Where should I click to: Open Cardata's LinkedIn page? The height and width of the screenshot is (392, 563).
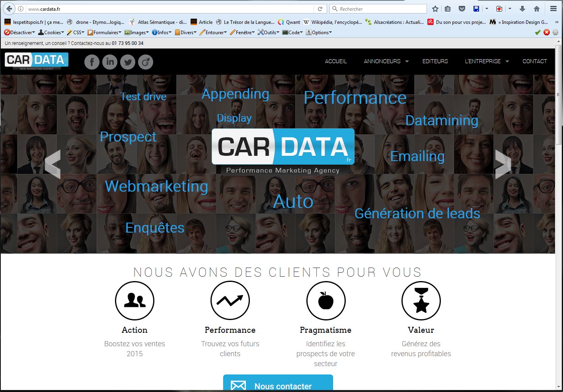coord(110,62)
